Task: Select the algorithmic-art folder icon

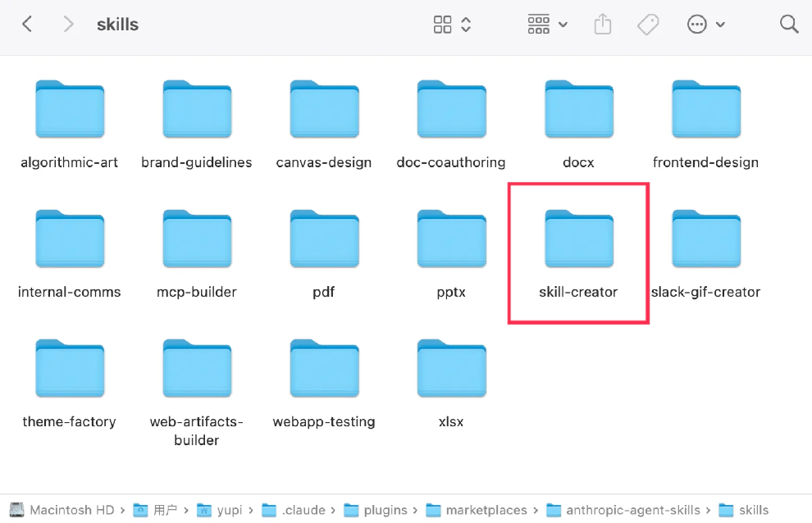Action: pyautogui.click(x=70, y=109)
